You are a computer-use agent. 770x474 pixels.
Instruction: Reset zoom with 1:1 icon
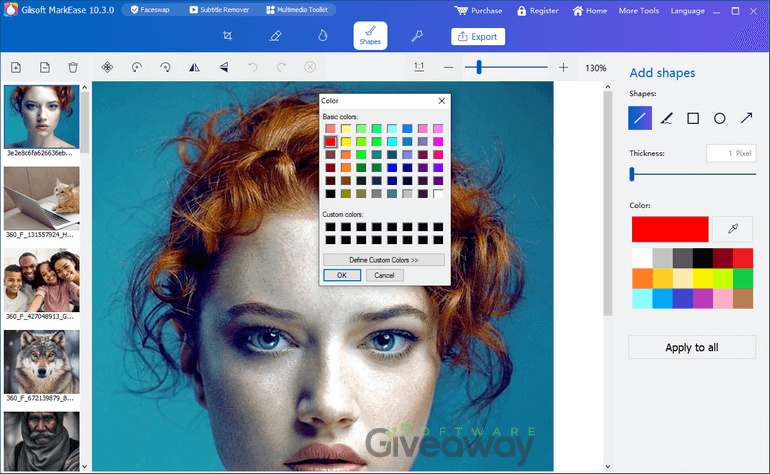click(419, 67)
